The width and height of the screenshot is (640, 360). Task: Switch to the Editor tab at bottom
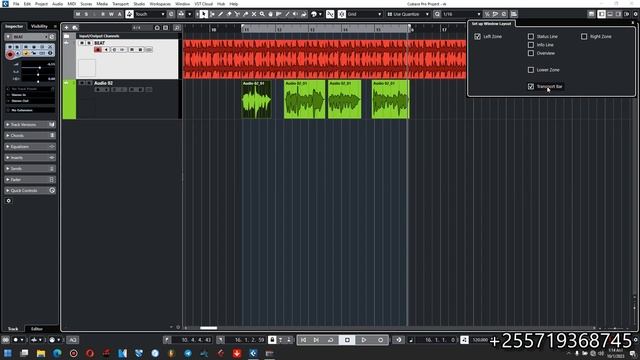[37, 329]
